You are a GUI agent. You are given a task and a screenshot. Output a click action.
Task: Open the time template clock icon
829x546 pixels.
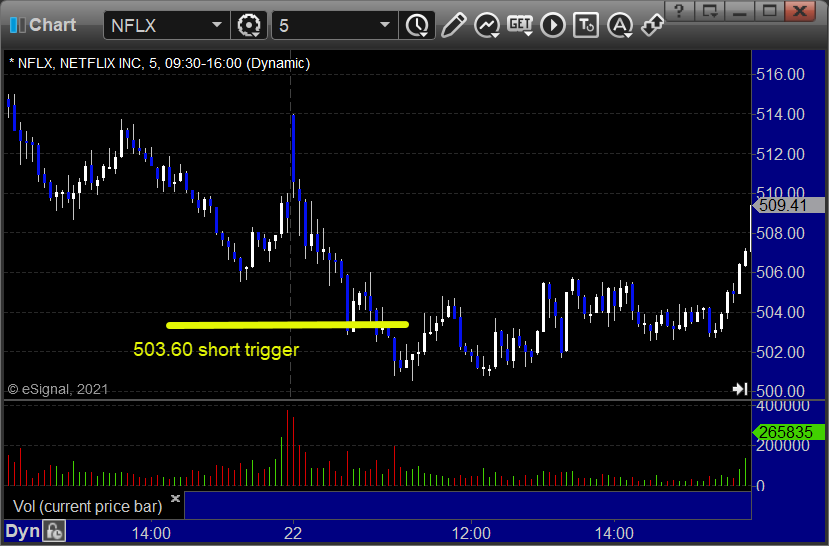click(x=418, y=25)
